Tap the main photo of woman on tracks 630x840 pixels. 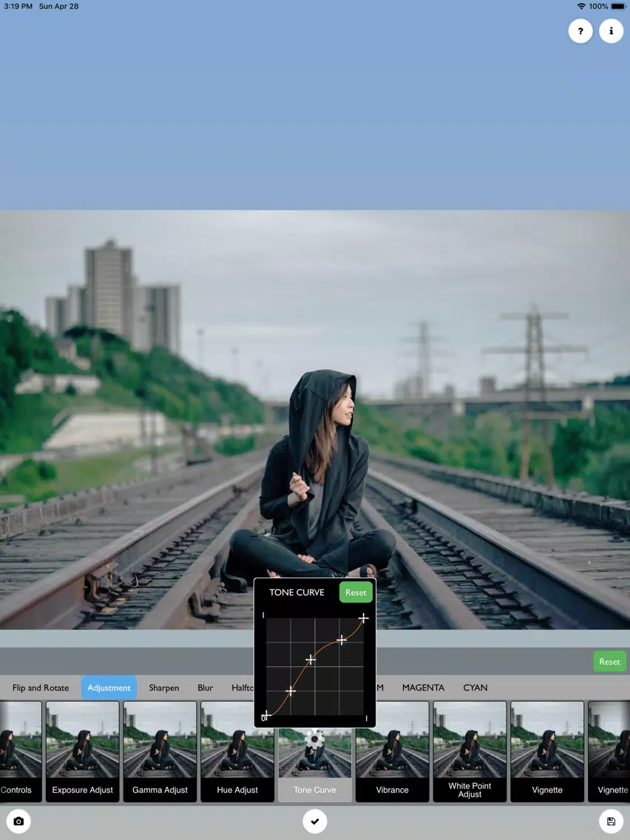tap(315, 419)
